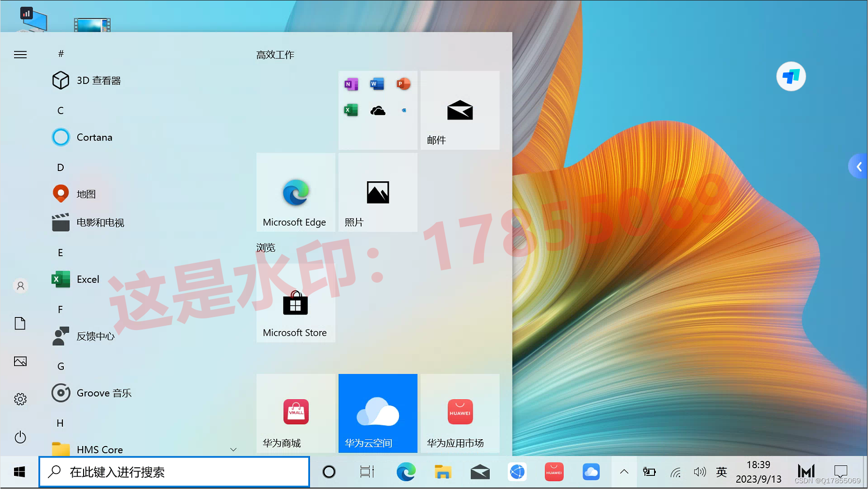Open the blue globe app on taskbar

click(517, 472)
